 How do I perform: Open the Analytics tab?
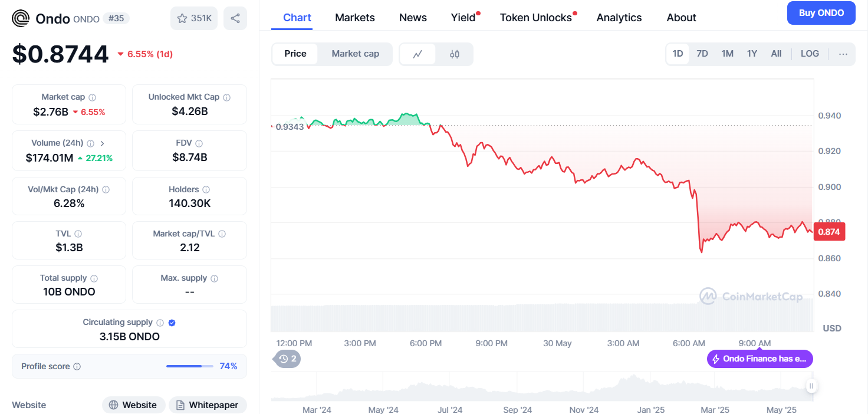[619, 18]
